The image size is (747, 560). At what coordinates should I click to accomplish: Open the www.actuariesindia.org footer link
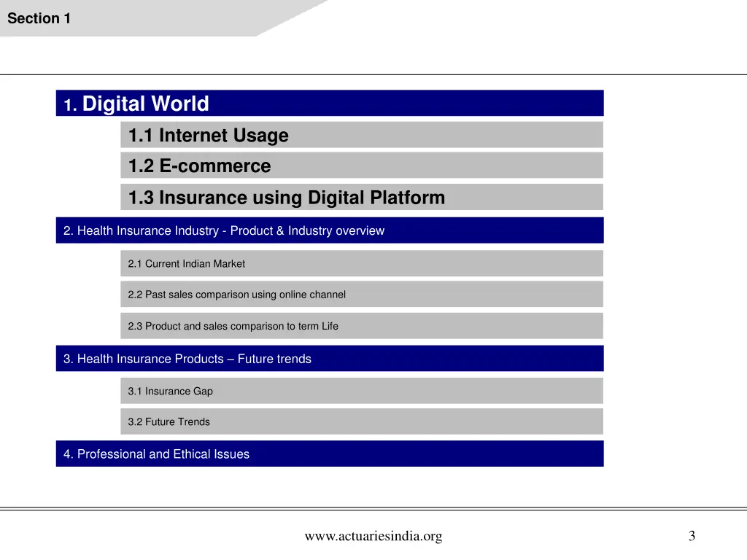pos(373,536)
